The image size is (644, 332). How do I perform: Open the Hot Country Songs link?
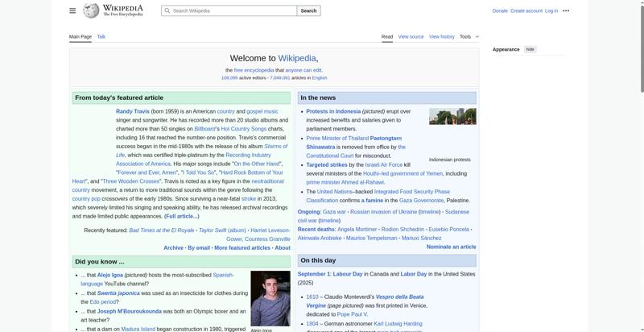tap(244, 129)
